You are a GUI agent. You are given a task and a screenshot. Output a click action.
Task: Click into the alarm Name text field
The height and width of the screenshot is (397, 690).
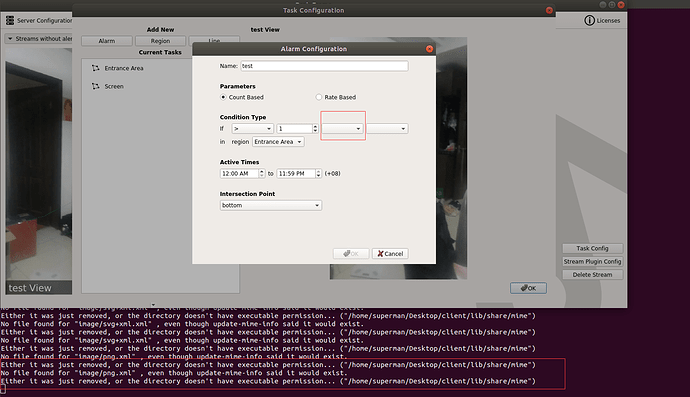click(324, 66)
